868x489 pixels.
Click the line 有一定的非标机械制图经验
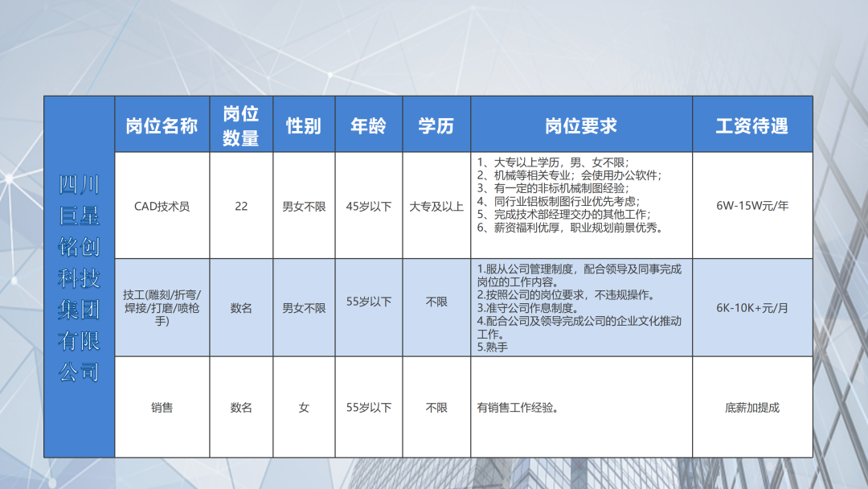click(553, 188)
